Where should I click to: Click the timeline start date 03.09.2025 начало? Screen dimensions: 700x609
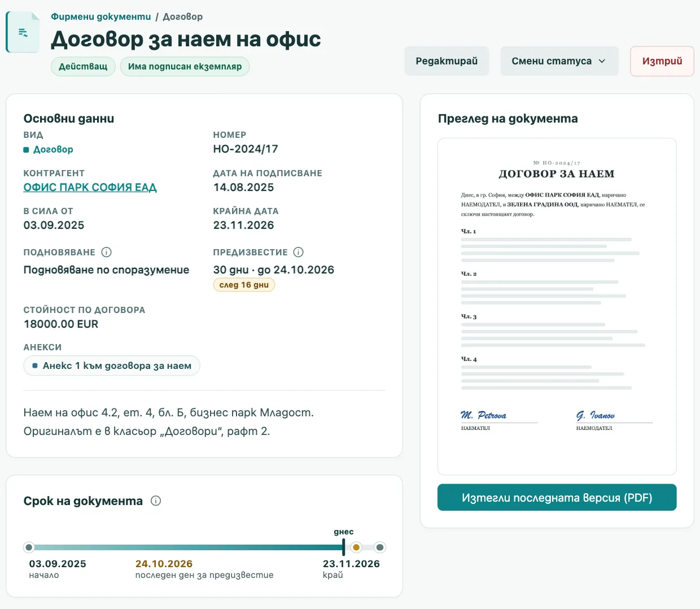click(58, 569)
